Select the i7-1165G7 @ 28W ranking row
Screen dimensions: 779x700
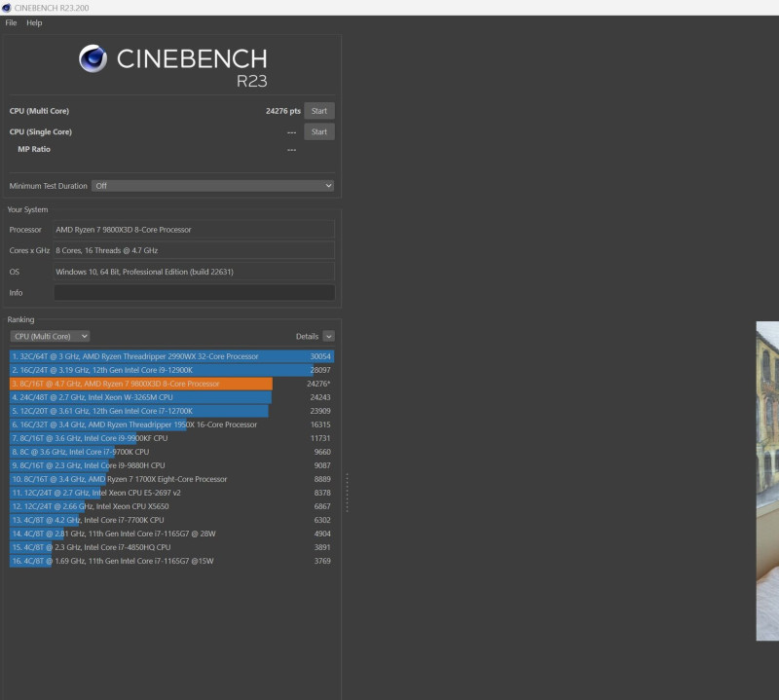[172, 534]
